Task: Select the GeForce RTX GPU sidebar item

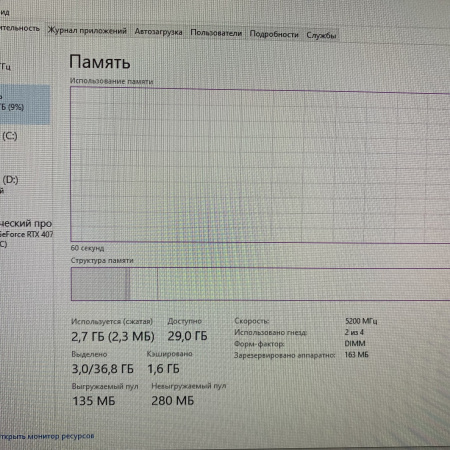Action: tap(26, 233)
